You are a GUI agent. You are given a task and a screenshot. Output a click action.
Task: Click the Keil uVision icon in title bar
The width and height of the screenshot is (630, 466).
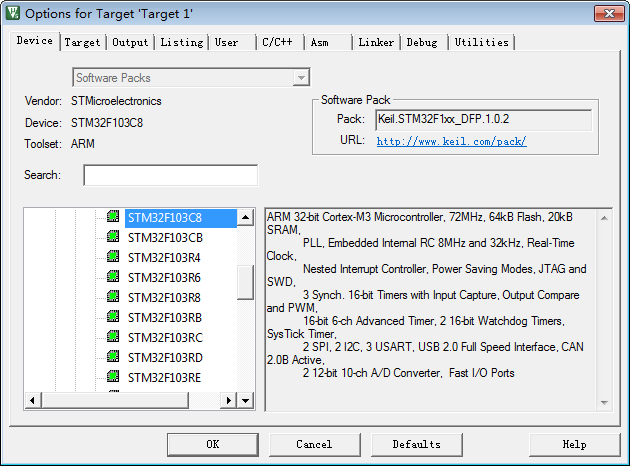(x=12, y=13)
